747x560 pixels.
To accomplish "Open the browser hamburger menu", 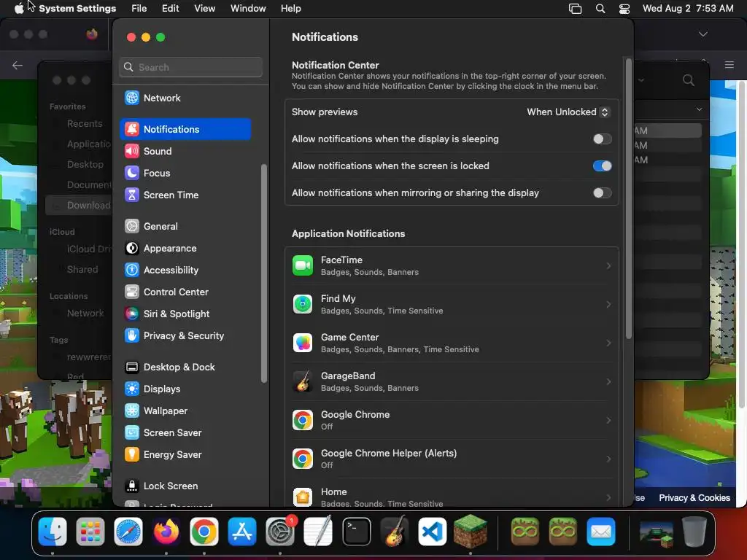I will (x=729, y=65).
